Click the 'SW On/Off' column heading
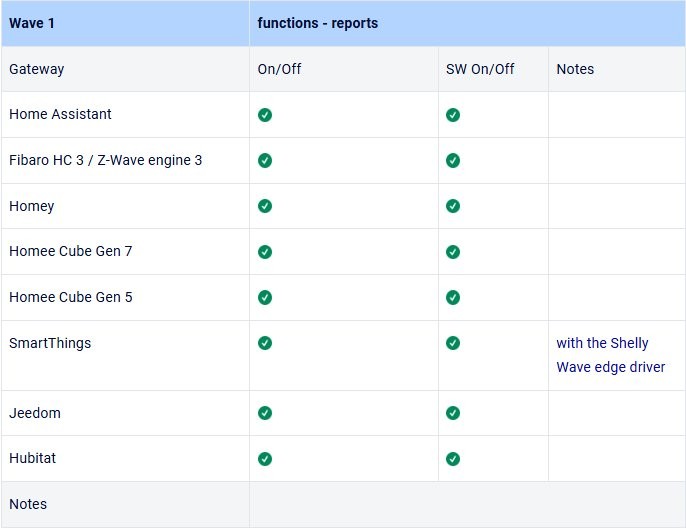686x530 pixels. (x=480, y=69)
